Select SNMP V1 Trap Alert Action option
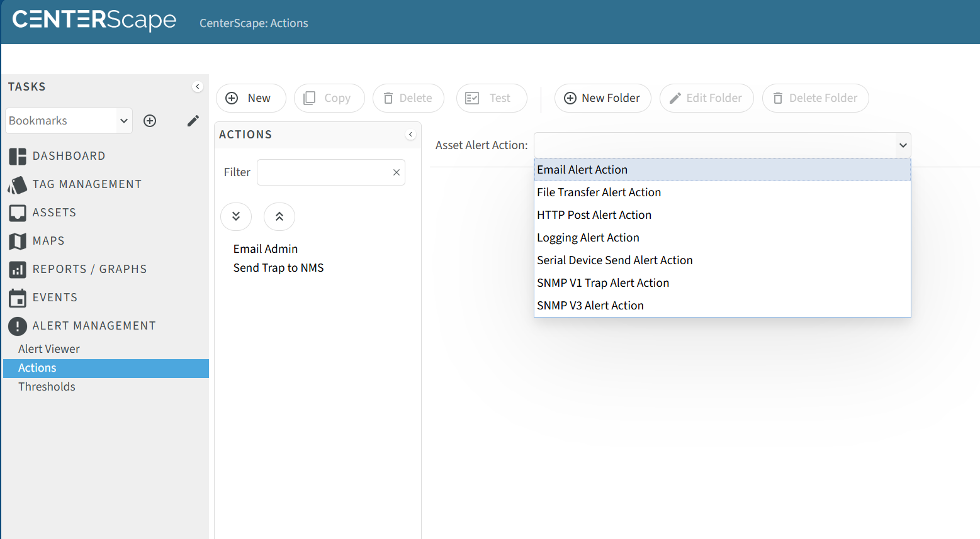Viewport: 980px width, 539px height. pyautogui.click(x=602, y=283)
